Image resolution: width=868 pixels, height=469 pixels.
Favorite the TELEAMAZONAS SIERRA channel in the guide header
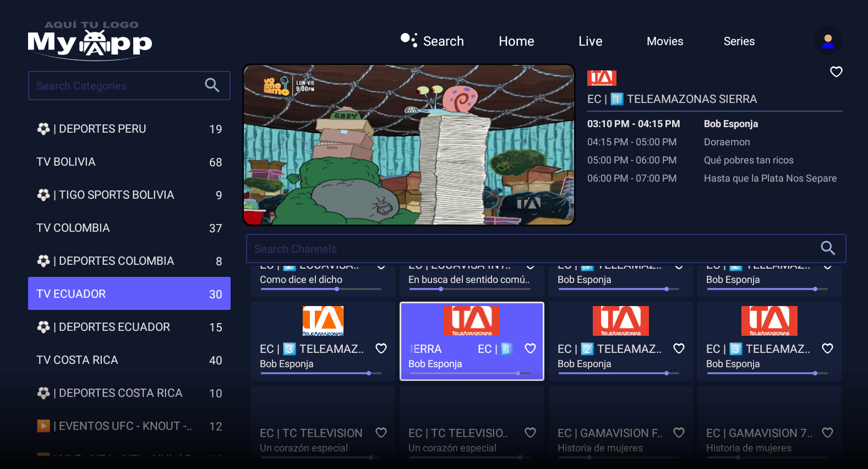pos(836,72)
